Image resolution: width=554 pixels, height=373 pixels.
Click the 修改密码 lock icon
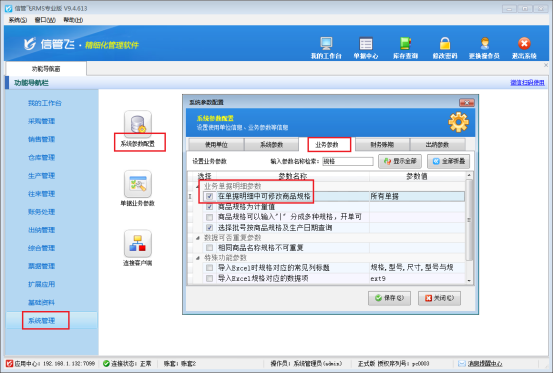(445, 44)
